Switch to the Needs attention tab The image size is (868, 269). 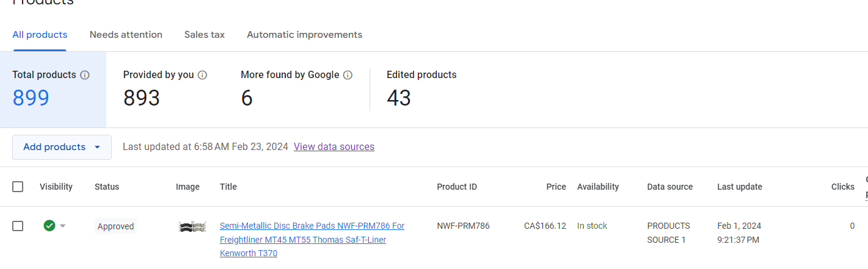click(x=126, y=35)
